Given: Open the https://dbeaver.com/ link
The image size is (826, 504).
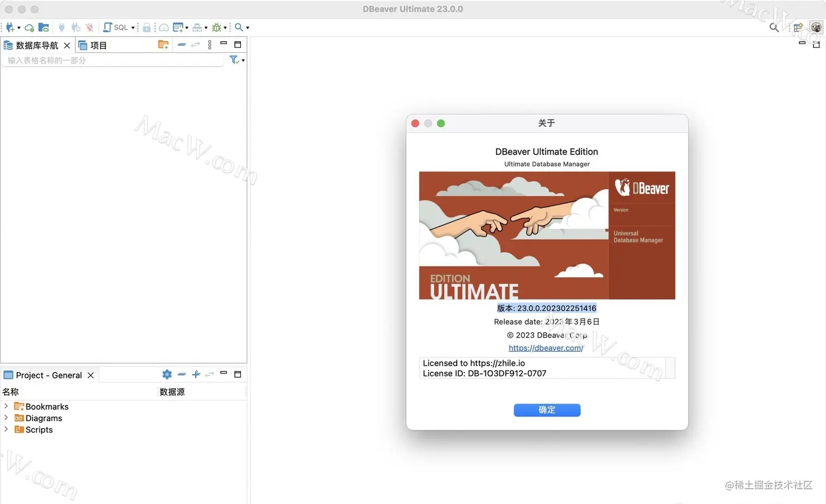Looking at the screenshot, I should click(546, 348).
